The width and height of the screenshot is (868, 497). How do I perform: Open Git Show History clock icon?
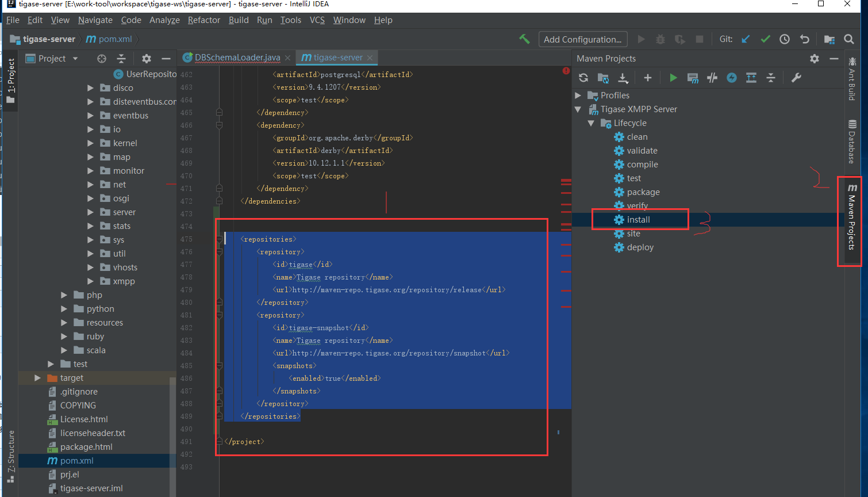785,39
